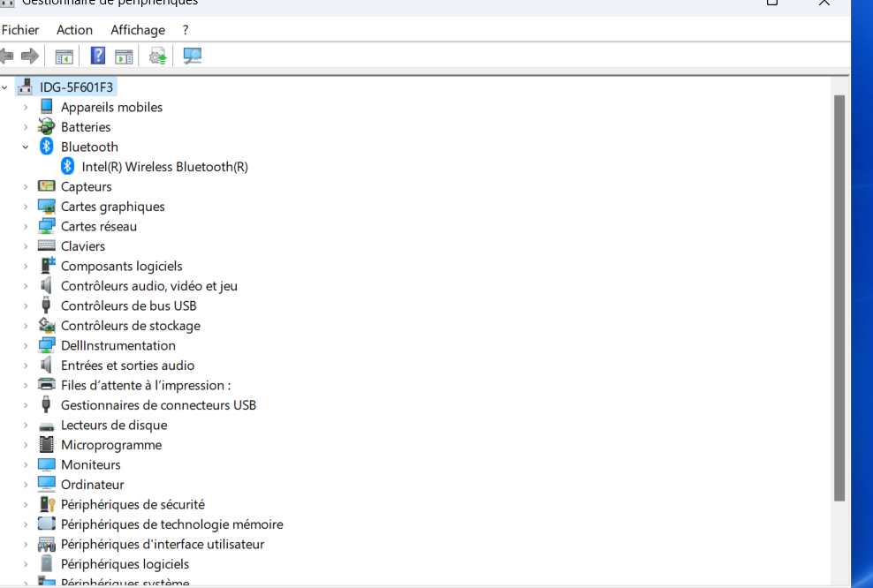
Task: Expand Contrôleurs de stockage
Action: [x=26, y=326]
